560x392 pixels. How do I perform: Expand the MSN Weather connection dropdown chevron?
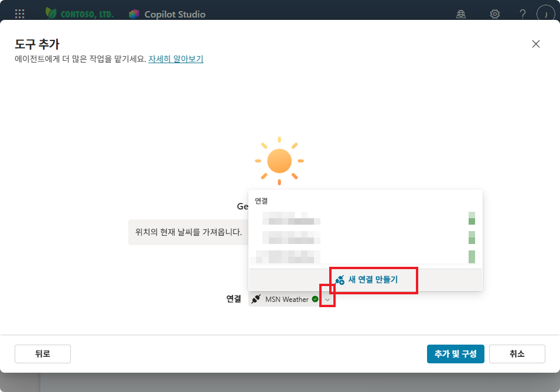(x=327, y=300)
